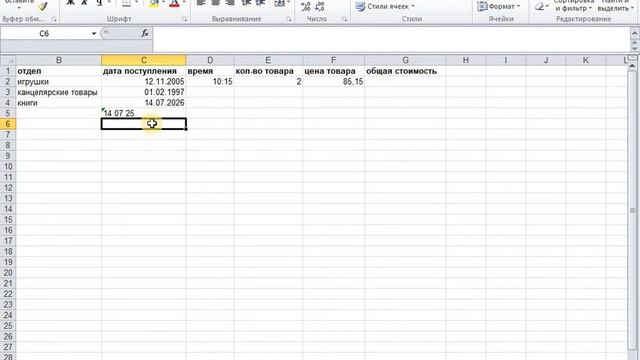640x360 pixels.
Task: Select column E header
Action: tap(268, 60)
